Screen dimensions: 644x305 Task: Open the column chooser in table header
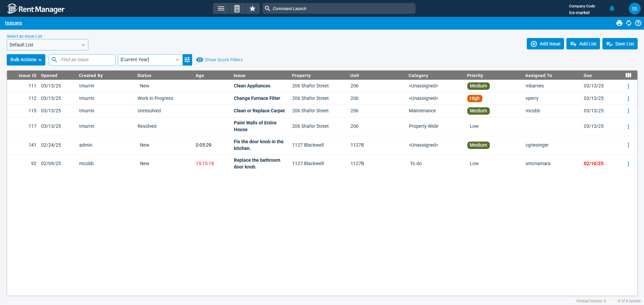(x=629, y=75)
